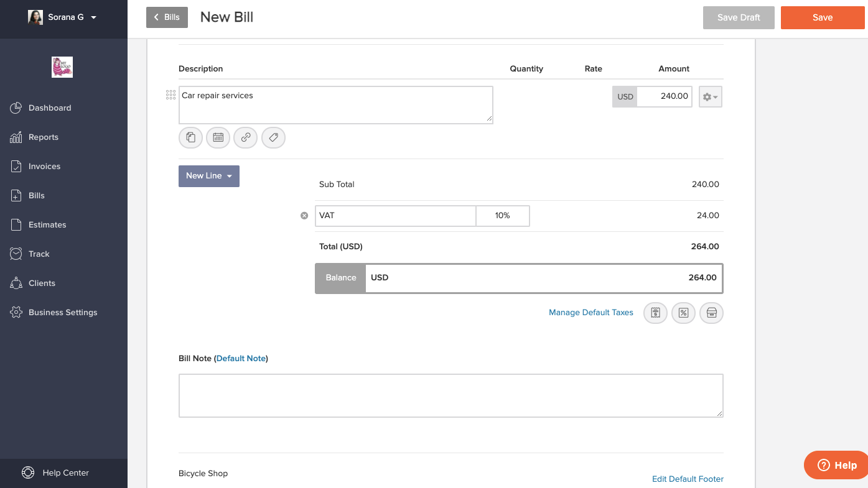The image size is (868, 488).
Task: Click the percent icon below the balance
Action: pos(683,313)
